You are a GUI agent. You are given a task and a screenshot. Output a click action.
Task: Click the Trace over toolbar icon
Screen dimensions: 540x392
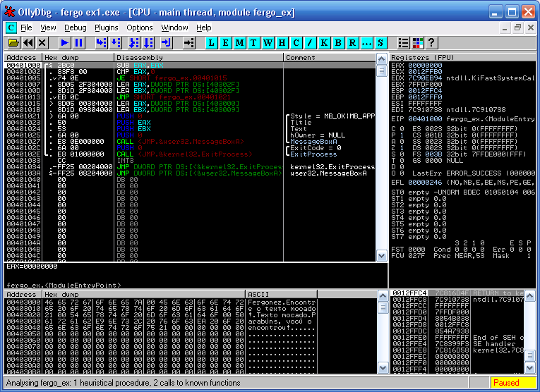(148, 43)
